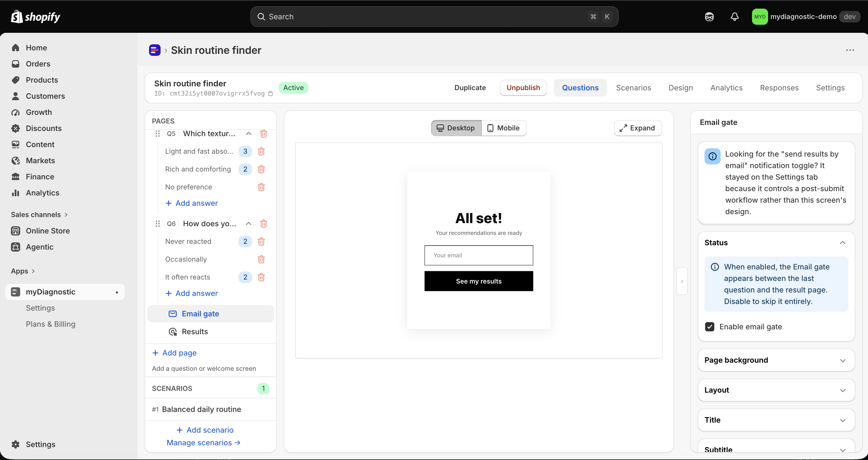Copy the quiz ID with clipboard icon
The height and width of the screenshot is (460, 868).
point(270,94)
